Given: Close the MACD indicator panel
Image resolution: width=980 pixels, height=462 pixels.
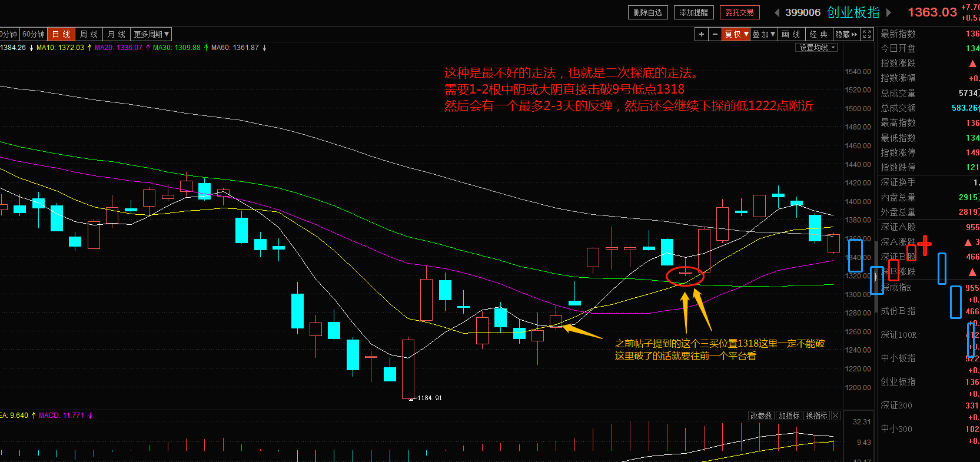Looking at the screenshot, I should (x=836, y=416).
